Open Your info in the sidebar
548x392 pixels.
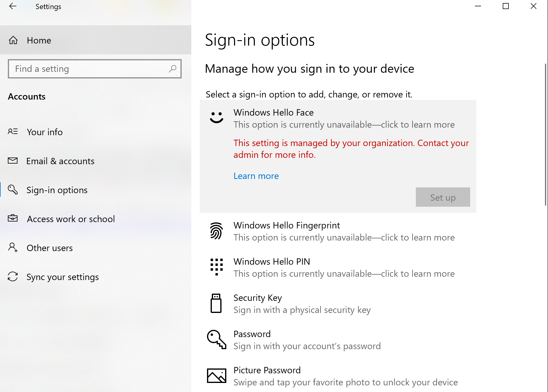tap(45, 132)
